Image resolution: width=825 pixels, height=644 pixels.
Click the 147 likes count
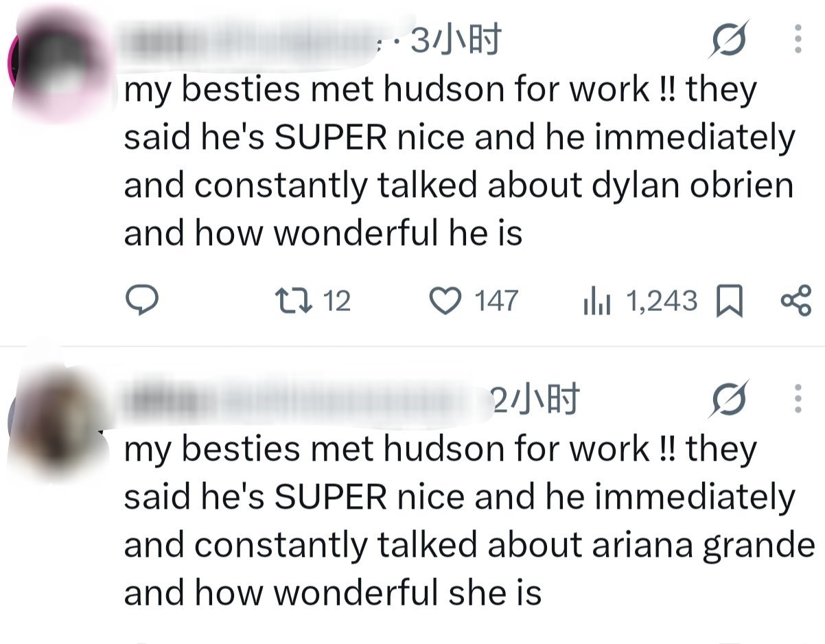[x=497, y=301]
